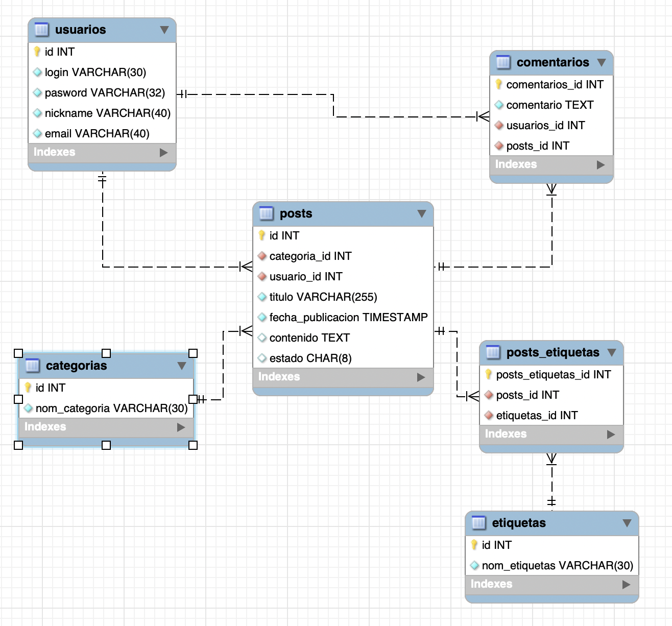The image size is (672, 626).
Task: Select the etiquetas table title
Action: point(519,523)
